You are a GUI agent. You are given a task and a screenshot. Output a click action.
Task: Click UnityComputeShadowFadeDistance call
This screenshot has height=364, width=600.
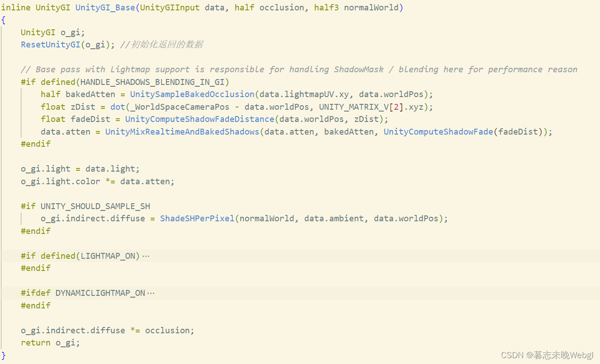point(200,119)
